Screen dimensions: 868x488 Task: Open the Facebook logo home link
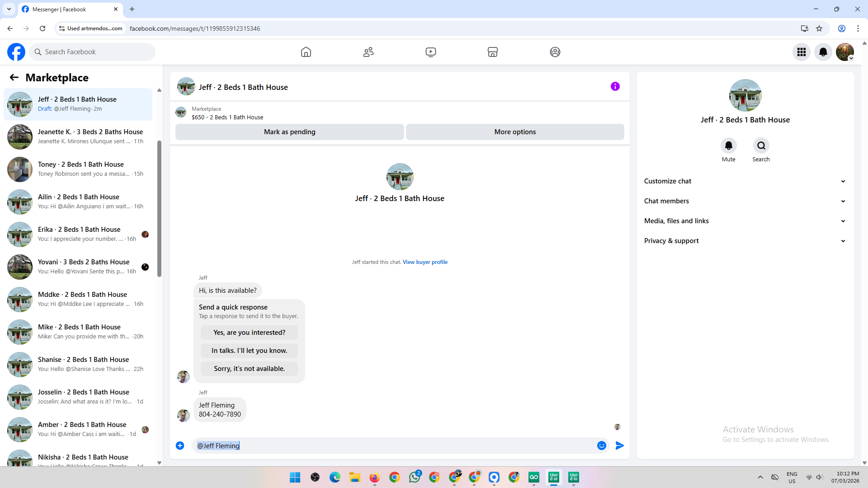tap(16, 52)
